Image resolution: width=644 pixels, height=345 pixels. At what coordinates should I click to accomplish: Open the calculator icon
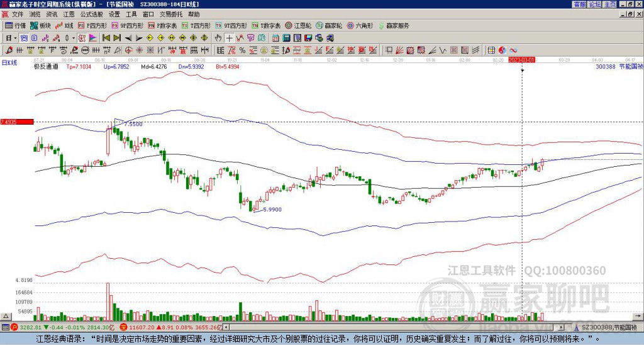point(287,38)
